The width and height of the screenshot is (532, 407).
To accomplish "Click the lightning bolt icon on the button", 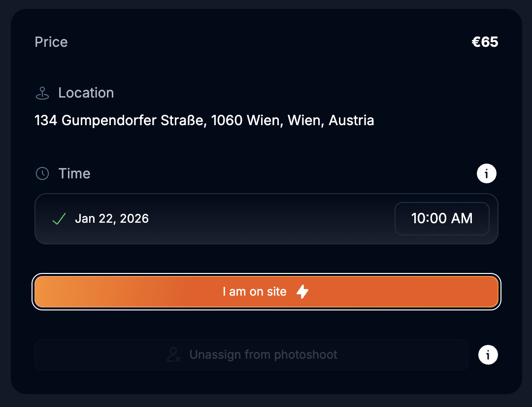I will 302,292.
